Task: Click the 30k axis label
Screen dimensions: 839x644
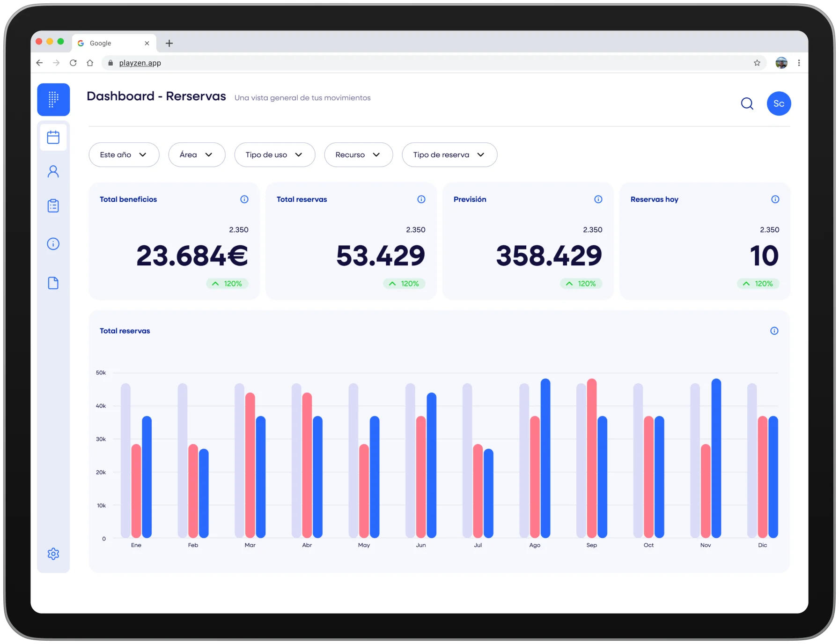Action: coord(101,439)
